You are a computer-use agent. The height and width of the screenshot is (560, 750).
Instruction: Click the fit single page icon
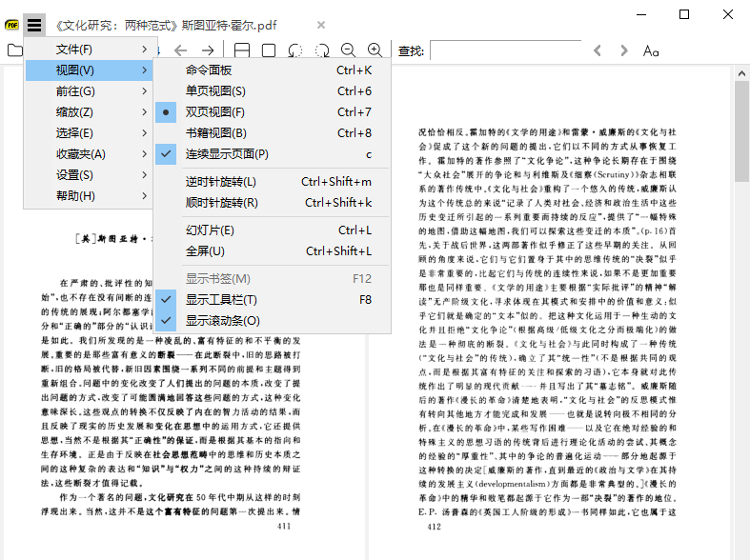coord(269,50)
